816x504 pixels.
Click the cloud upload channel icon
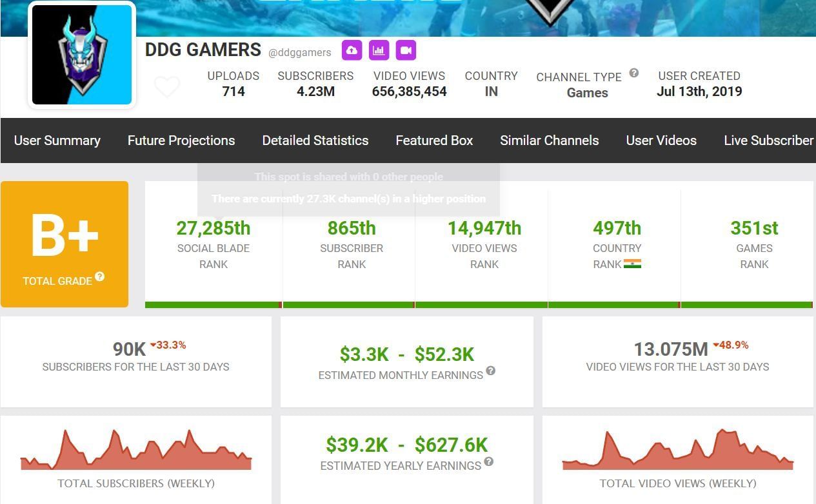click(x=352, y=50)
